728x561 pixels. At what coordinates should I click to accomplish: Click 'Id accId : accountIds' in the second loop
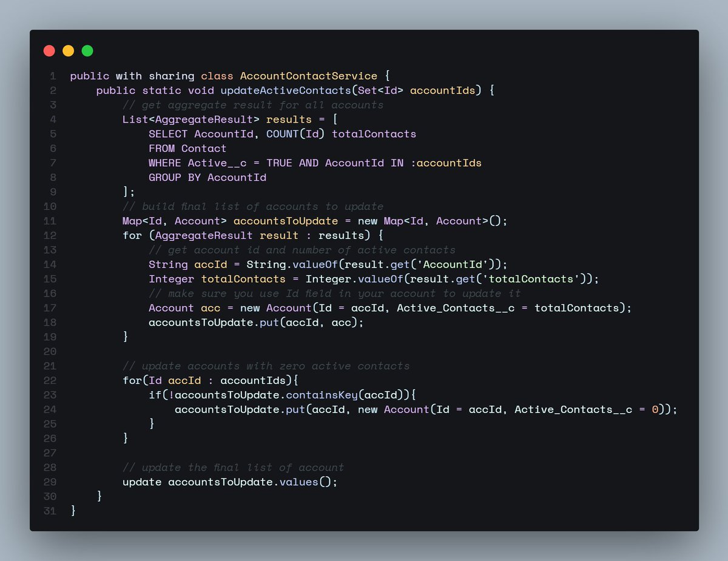coord(217,380)
